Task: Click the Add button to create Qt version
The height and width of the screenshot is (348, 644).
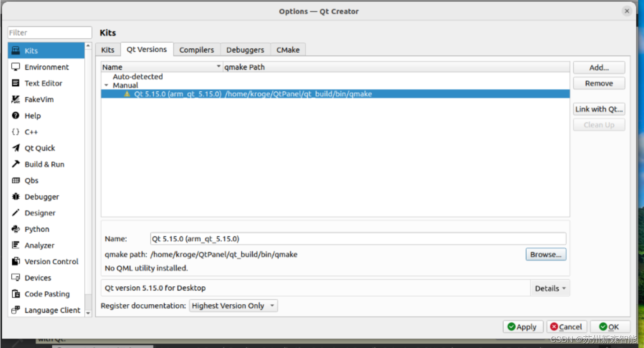Action: pos(598,67)
